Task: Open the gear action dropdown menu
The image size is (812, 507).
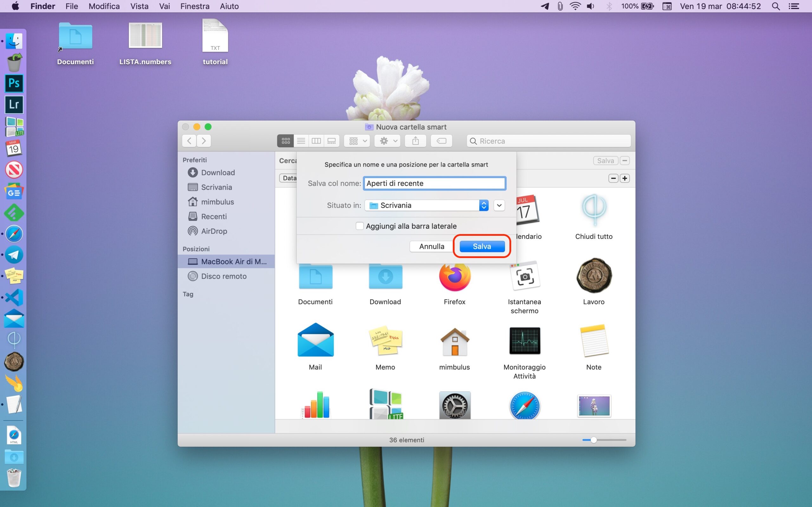Action: 388,141
